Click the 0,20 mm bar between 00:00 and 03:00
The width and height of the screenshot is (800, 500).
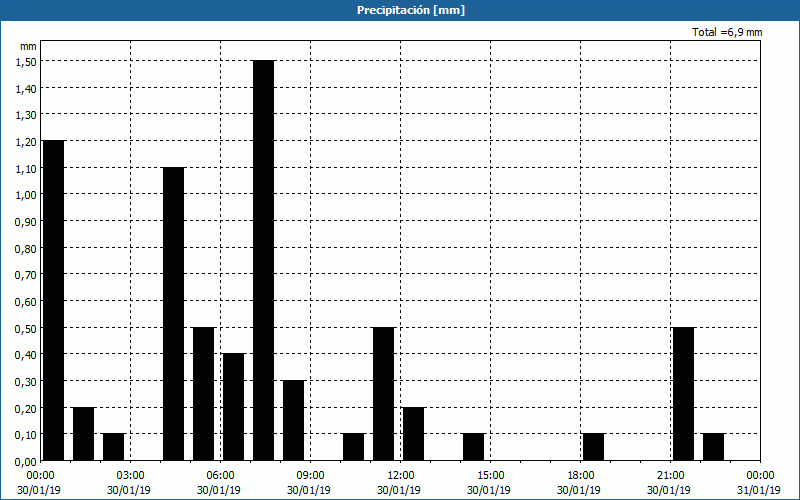[x=84, y=434]
